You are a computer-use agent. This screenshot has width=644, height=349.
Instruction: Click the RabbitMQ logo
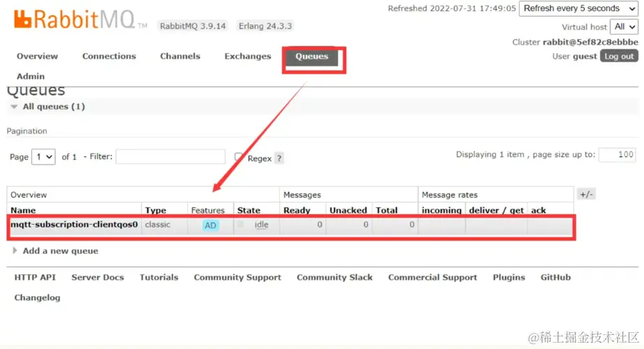75,20
